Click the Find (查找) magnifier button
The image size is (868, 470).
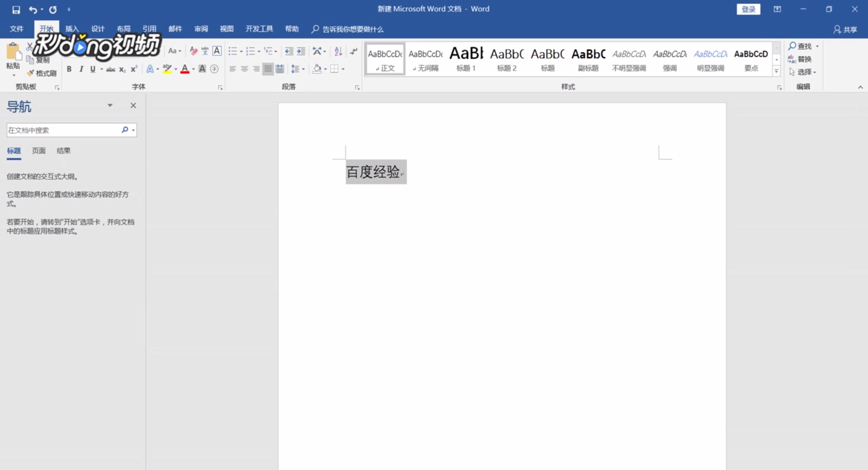click(800, 46)
